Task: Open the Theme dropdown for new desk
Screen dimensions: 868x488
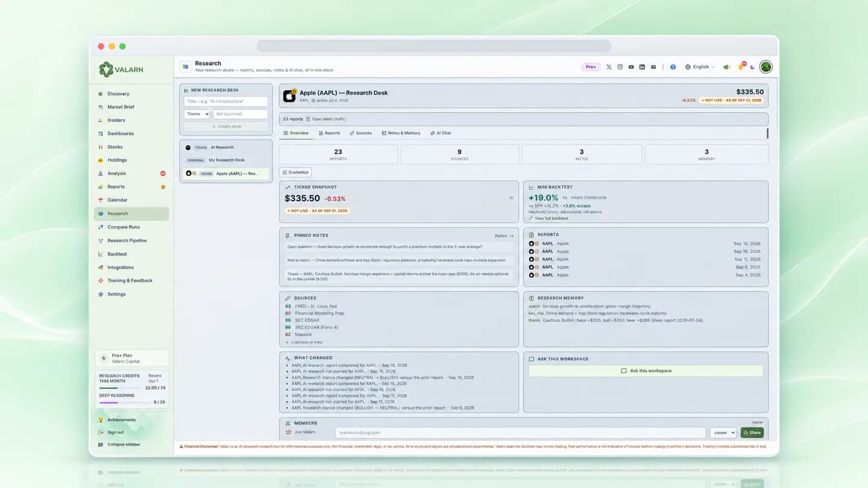Action: (197, 114)
